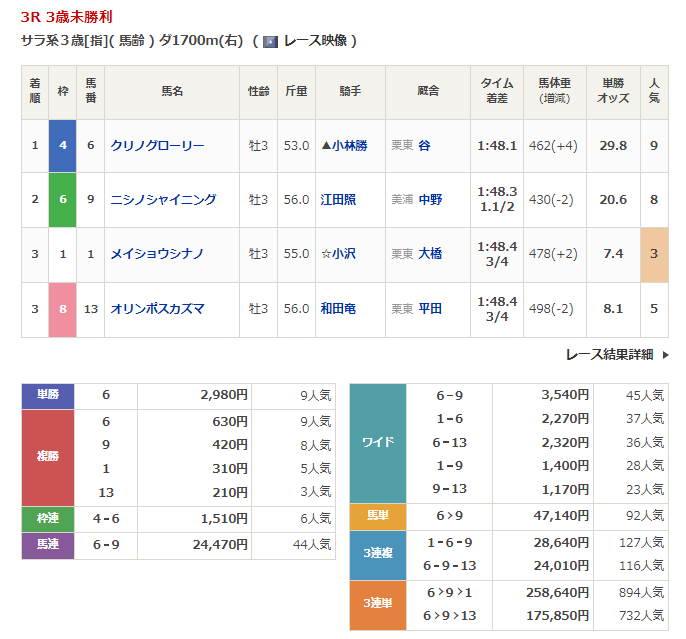The height and width of the screenshot is (639, 686).
Task: Open horse クリノグローリー's page
Action: (158, 146)
